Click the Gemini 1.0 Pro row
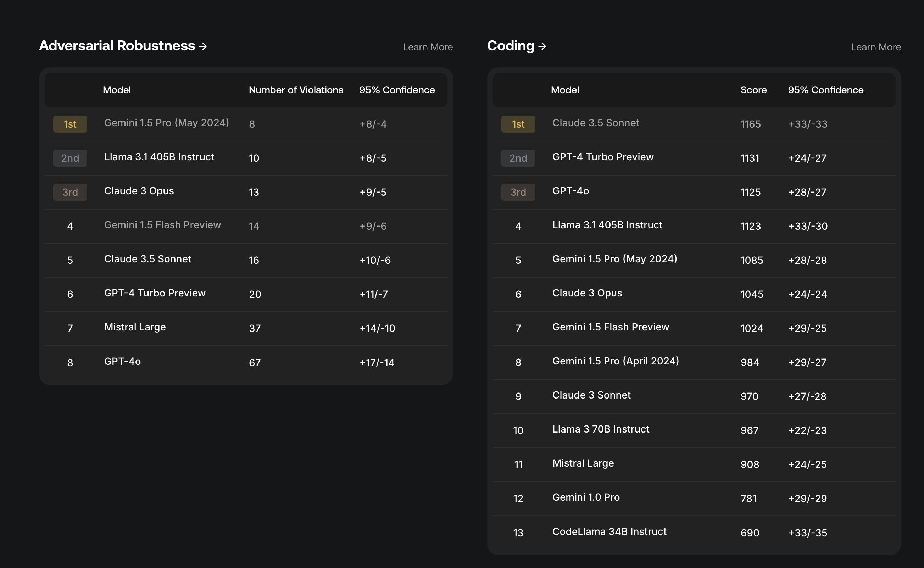This screenshot has width=924, height=568. tap(586, 497)
